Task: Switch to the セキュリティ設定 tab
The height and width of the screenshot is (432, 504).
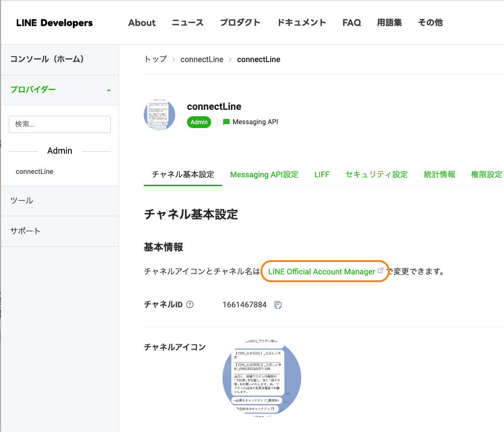Action: pyautogui.click(x=377, y=175)
